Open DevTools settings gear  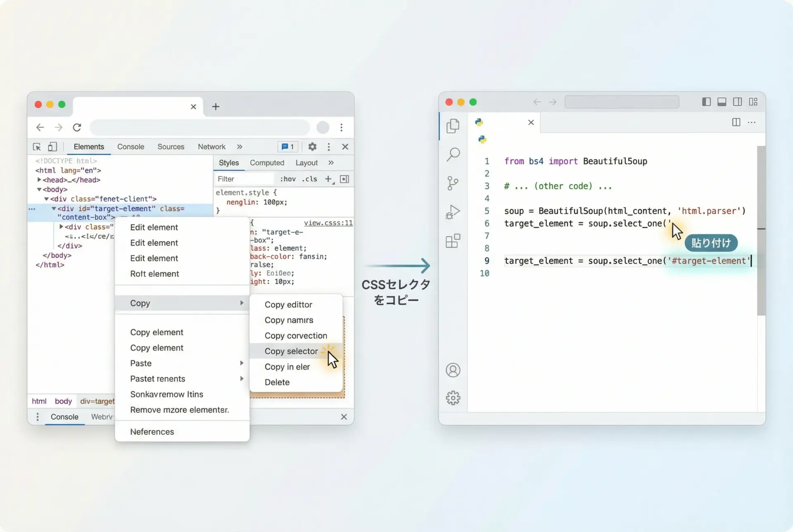pos(312,147)
